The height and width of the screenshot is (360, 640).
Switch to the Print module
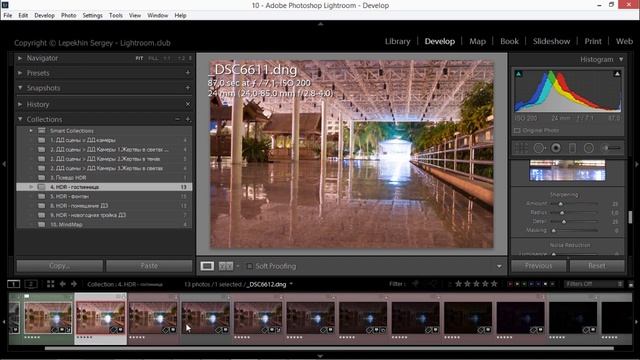[593, 41]
